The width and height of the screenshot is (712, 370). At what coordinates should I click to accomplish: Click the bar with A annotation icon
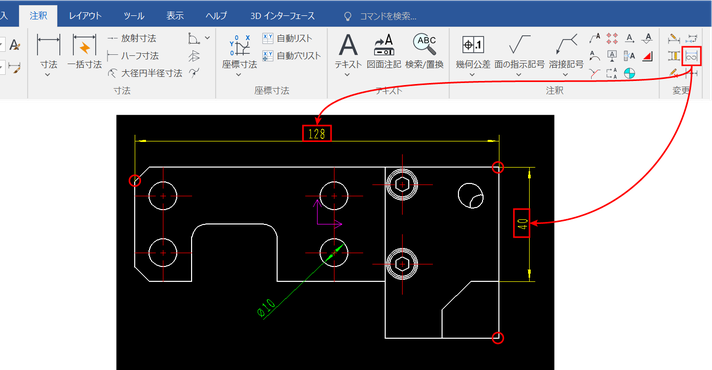tap(629, 56)
